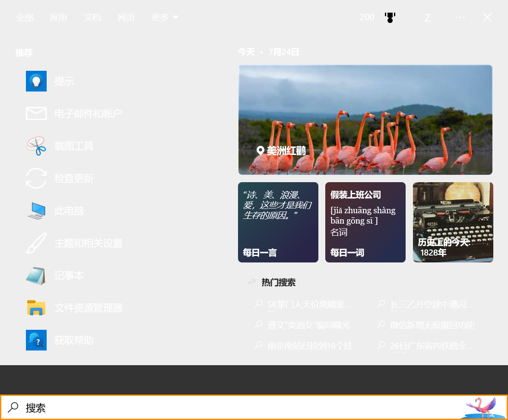The image size is (508, 420).
Task: Click the 200 rewards points number
Action: click(367, 18)
